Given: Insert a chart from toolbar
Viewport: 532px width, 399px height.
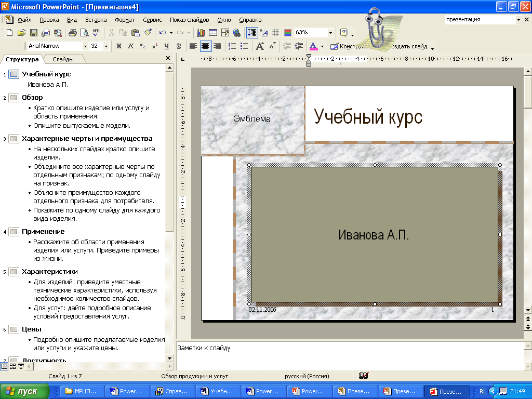Looking at the screenshot, I should pyautogui.click(x=201, y=33).
